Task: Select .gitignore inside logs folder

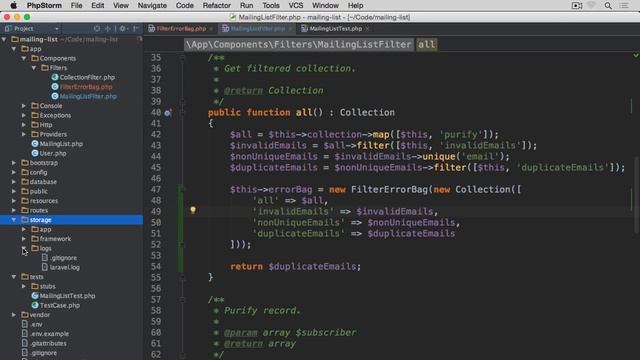Action: (63, 258)
